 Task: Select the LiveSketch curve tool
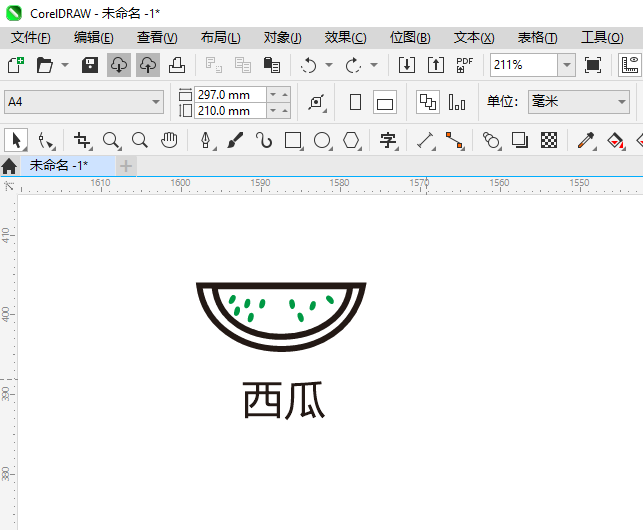point(264,141)
